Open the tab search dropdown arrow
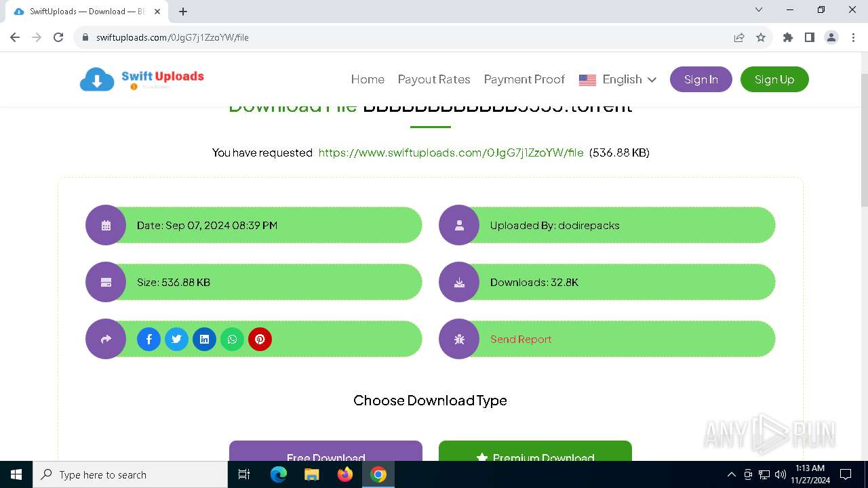Viewport: 868px width, 488px height. point(759,10)
